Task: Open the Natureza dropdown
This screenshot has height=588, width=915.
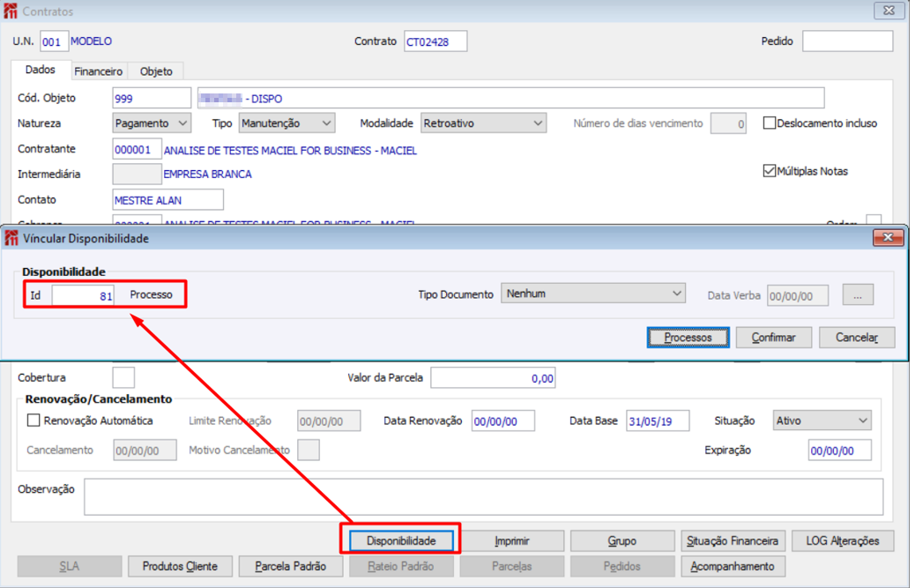Action: (152, 123)
